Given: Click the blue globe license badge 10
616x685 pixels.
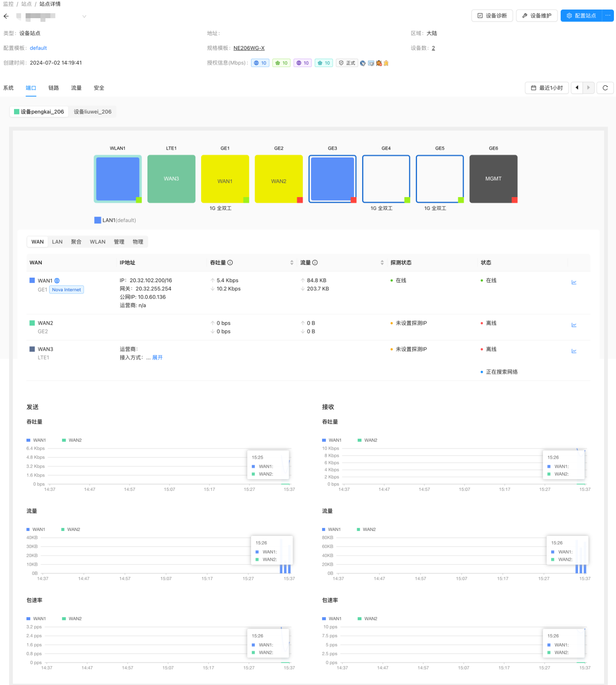Looking at the screenshot, I should (260, 63).
